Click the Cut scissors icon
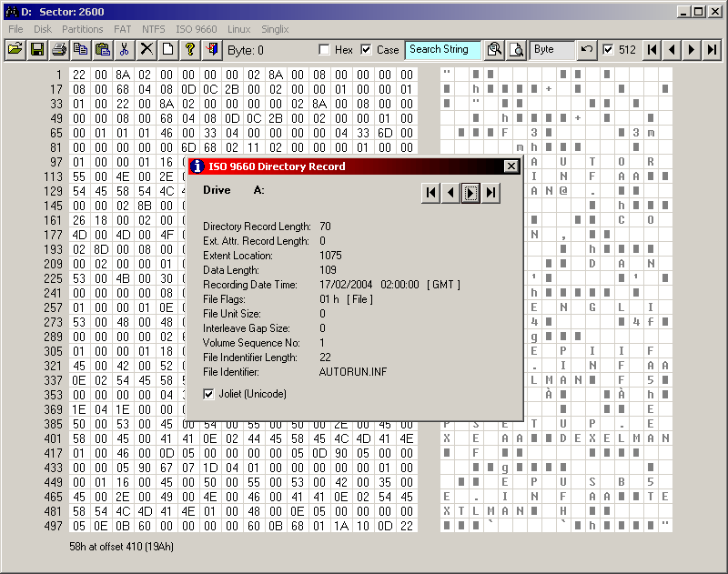The height and width of the screenshot is (574, 728). point(124,50)
